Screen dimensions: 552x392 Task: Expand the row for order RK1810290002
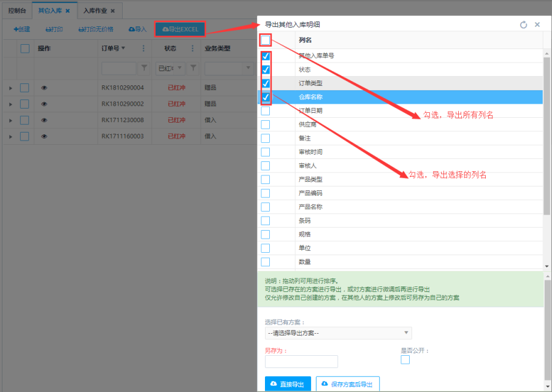pyautogui.click(x=10, y=104)
